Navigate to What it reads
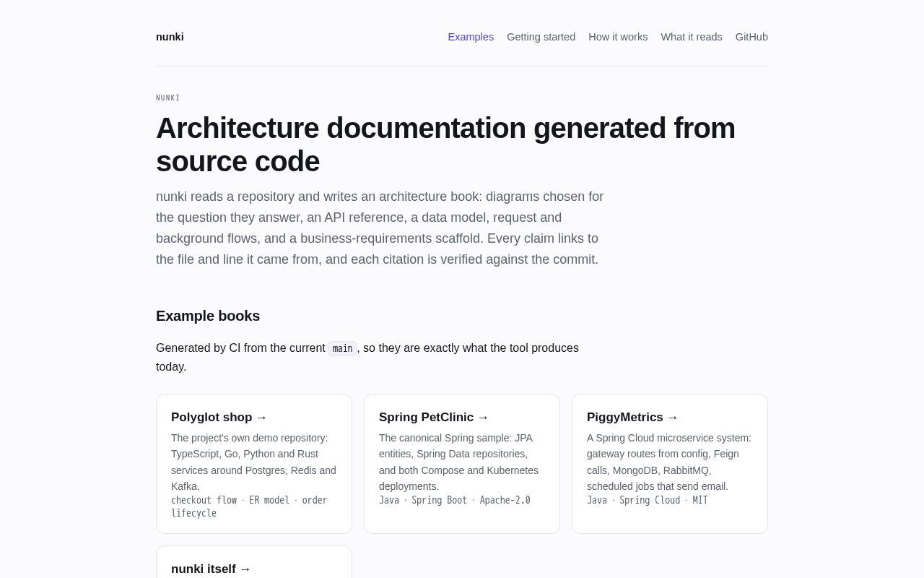924x578 pixels. (x=692, y=37)
